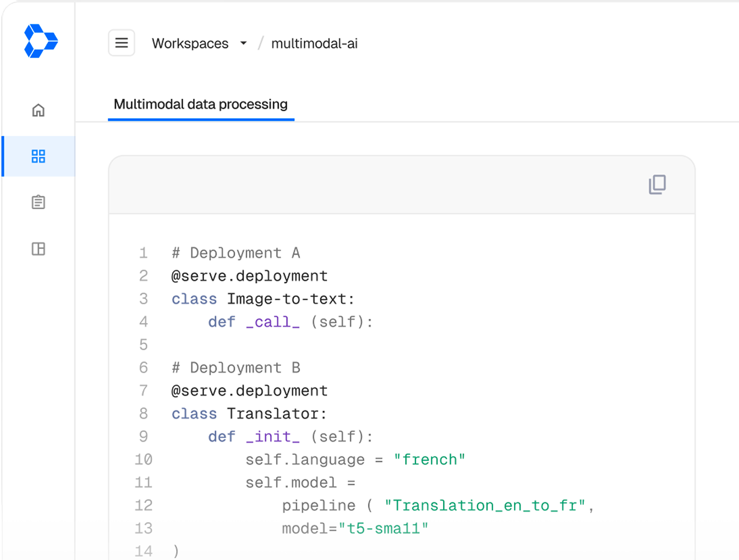Expand the Workspaces dropdown arrow

(x=243, y=43)
